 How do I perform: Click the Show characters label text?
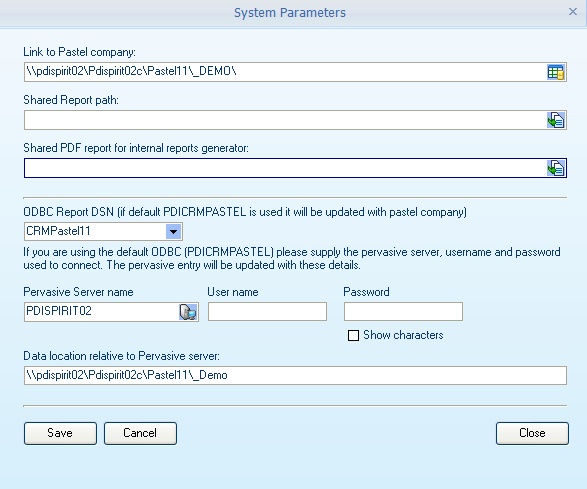(403, 335)
